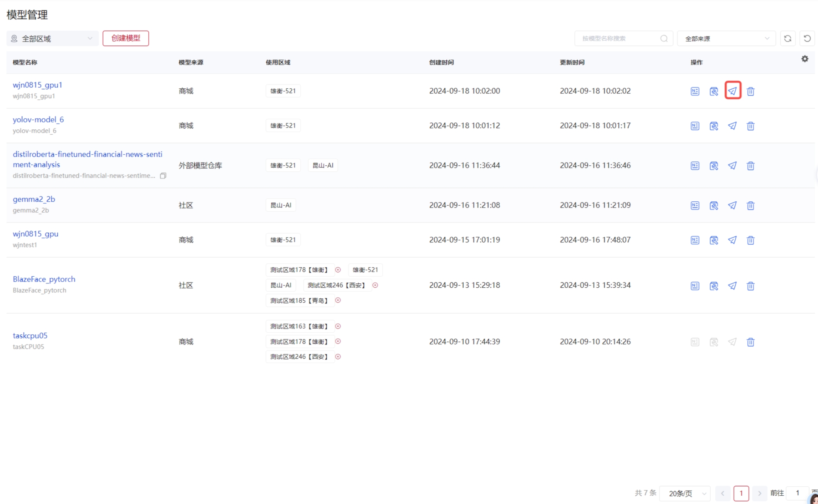Open details icon for gemma2_2b row
The width and height of the screenshot is (818, 504).
tap(695, 206)
